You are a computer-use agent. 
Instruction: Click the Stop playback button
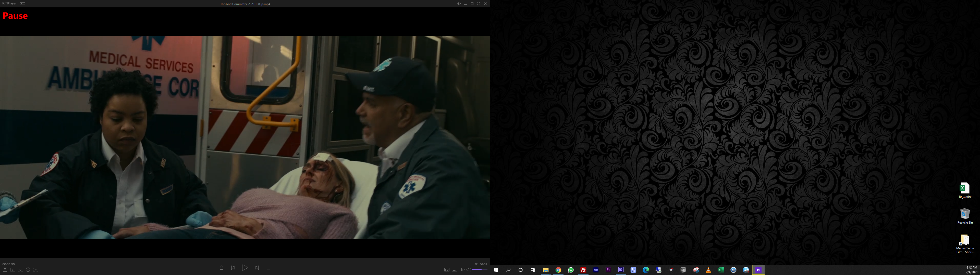tap(268, 268)
